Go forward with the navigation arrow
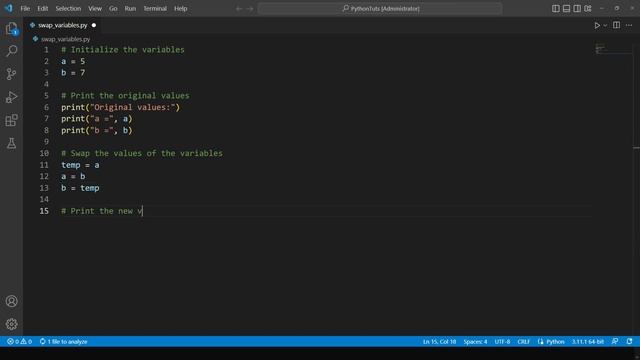The height and width of the screenshot is (360, 640). [250, 9]
